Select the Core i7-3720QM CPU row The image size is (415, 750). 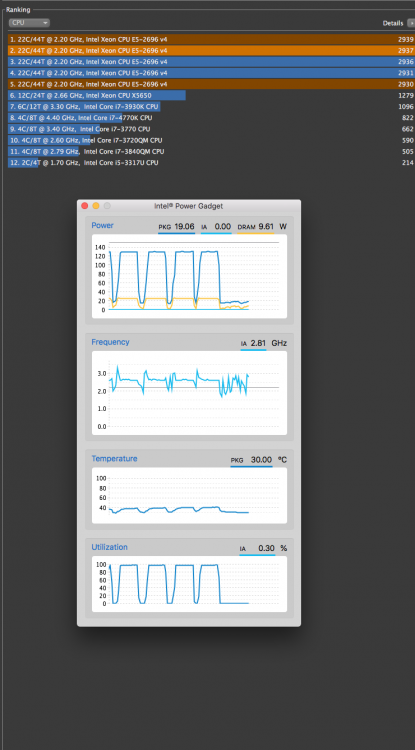[x=211, y=140]
